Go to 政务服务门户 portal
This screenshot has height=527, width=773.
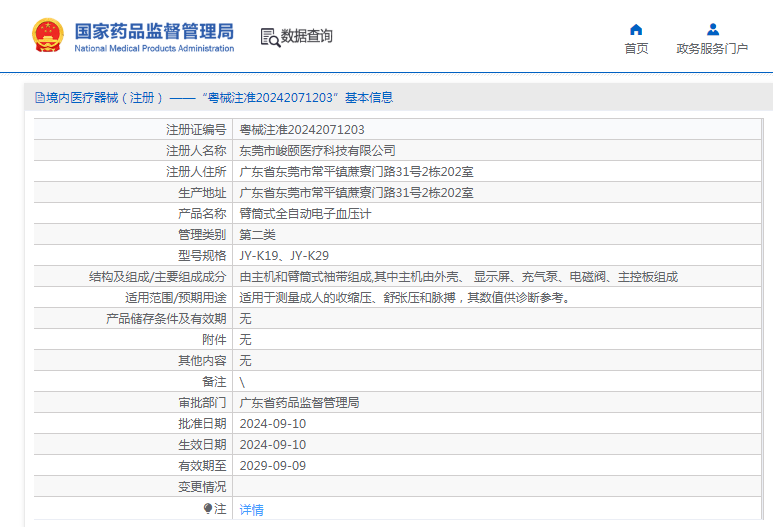712,48
